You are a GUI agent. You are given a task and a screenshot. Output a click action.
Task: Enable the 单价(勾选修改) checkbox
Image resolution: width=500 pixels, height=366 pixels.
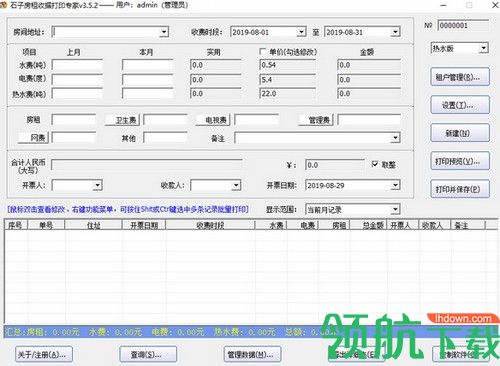coord(262,52)
